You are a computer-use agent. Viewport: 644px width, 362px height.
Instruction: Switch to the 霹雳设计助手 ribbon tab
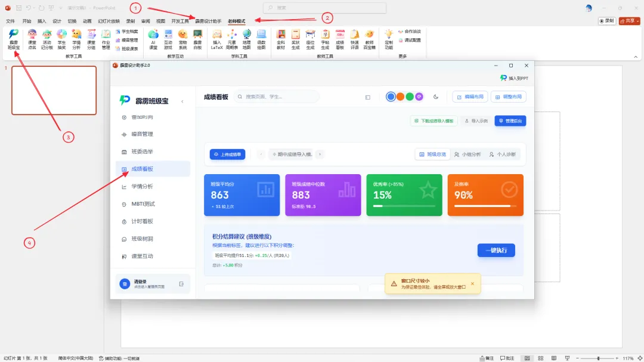coord(208,21)
